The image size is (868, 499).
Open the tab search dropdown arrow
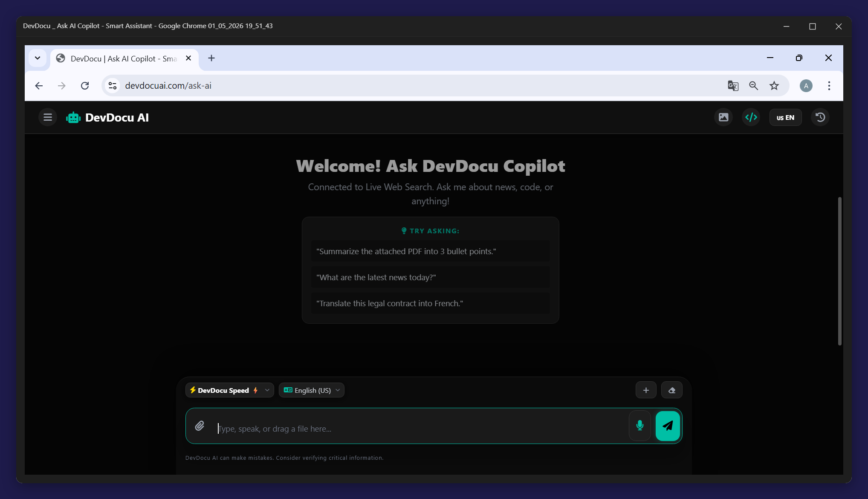point(38,58)
